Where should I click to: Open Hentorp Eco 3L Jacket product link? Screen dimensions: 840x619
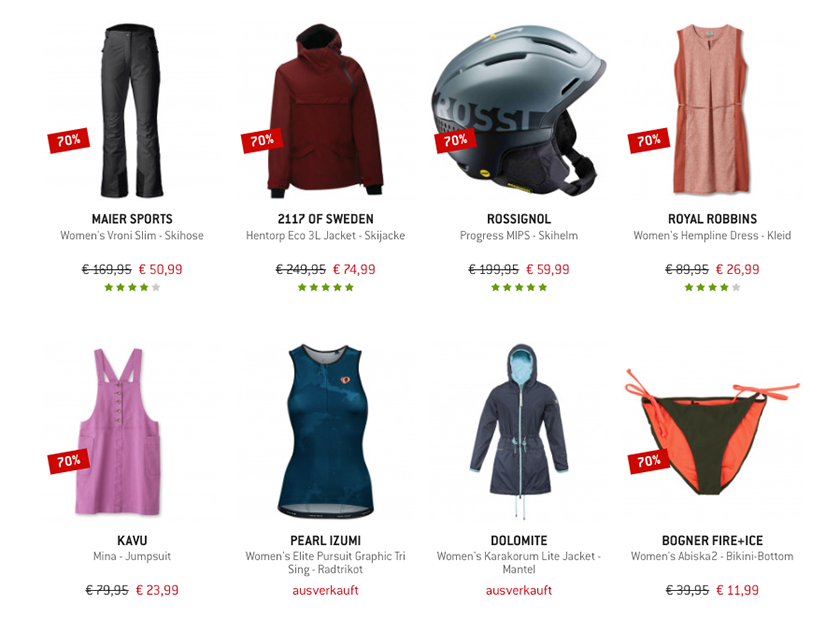pyautogui.click(x=326, y=235)
